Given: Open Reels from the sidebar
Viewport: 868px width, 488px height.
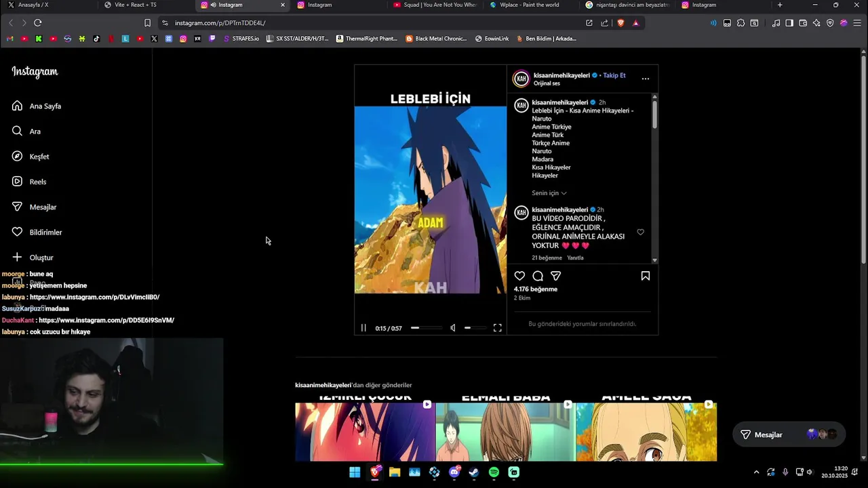Looking at the screenshot, I should pos(29,182).
